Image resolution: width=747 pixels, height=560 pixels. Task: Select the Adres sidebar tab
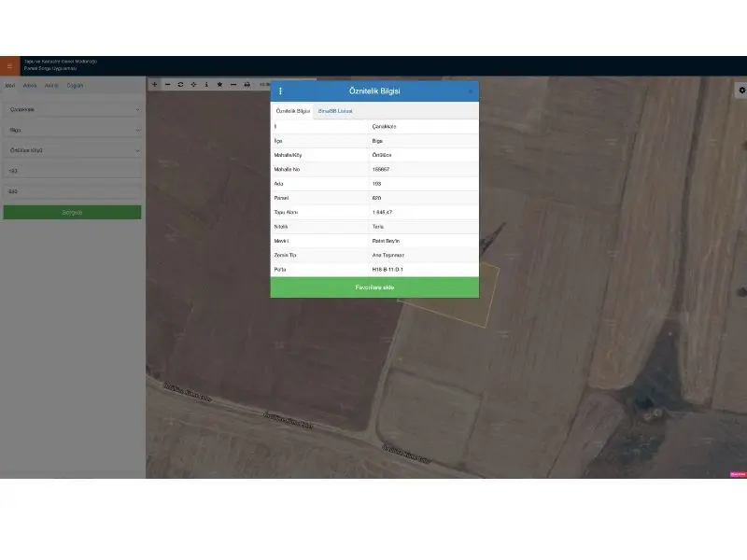click(30, 86)
